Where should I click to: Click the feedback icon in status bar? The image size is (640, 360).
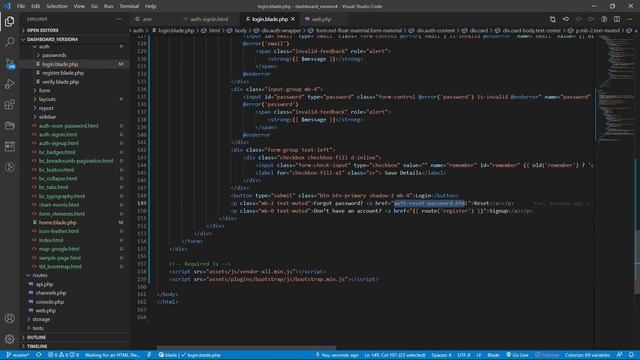pyautogui.click(x=619, y=355)
